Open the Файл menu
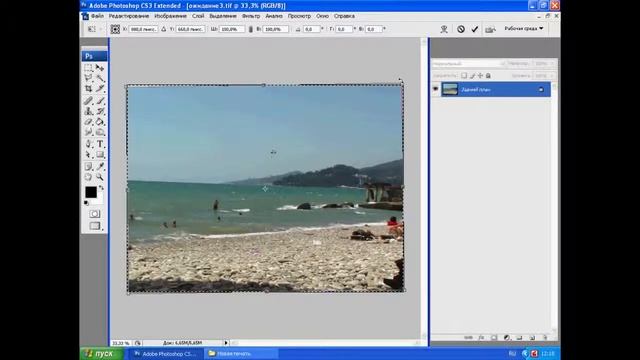Viewport: 640px width, 360px height. point(97,16)
